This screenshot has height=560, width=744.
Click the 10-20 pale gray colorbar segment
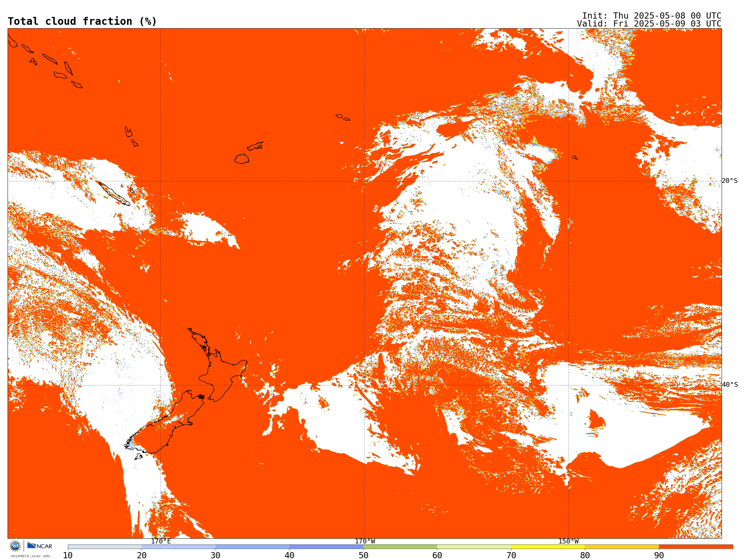105,547
